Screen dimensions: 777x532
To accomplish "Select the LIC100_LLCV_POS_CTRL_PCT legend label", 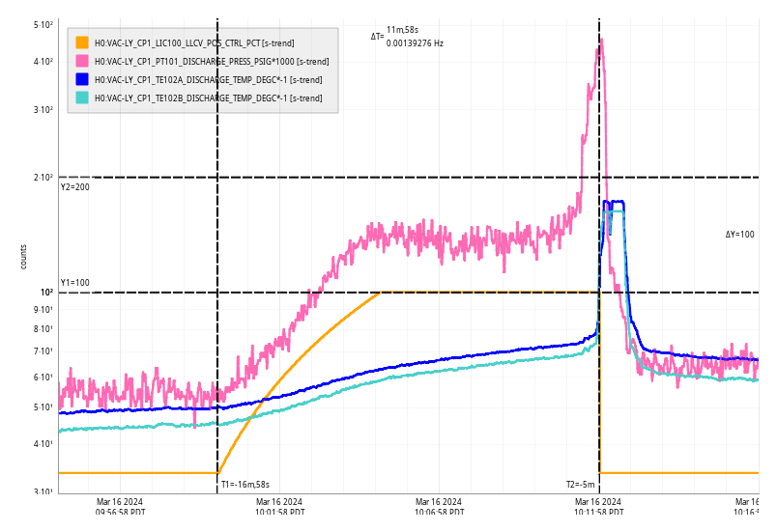I will [x=194, y=42].
